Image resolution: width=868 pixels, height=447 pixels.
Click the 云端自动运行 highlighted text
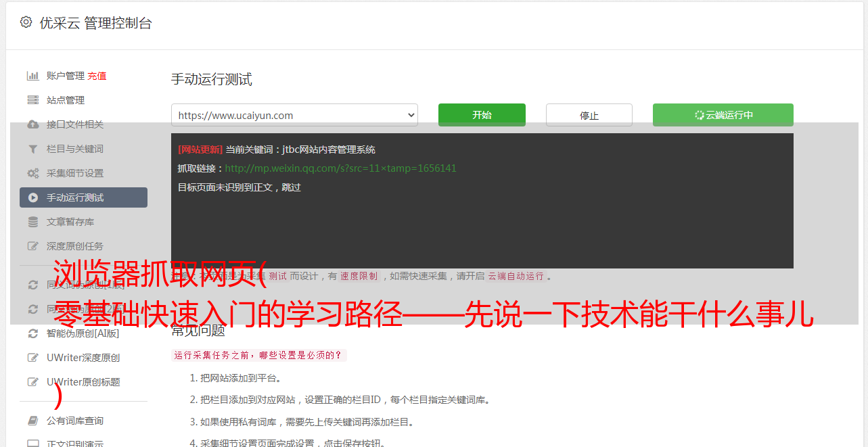tap(516, 276)
